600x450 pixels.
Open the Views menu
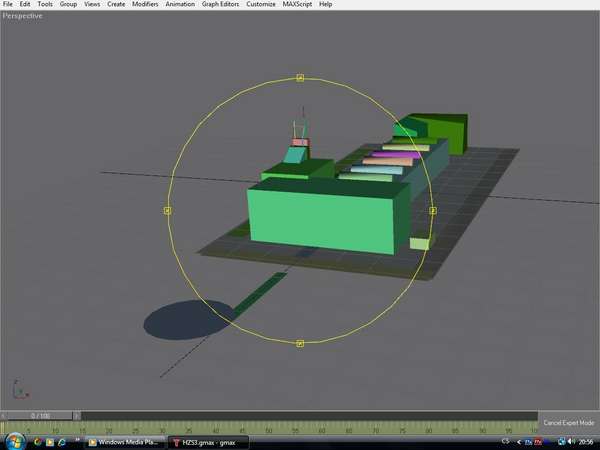[x=92, y=5]
